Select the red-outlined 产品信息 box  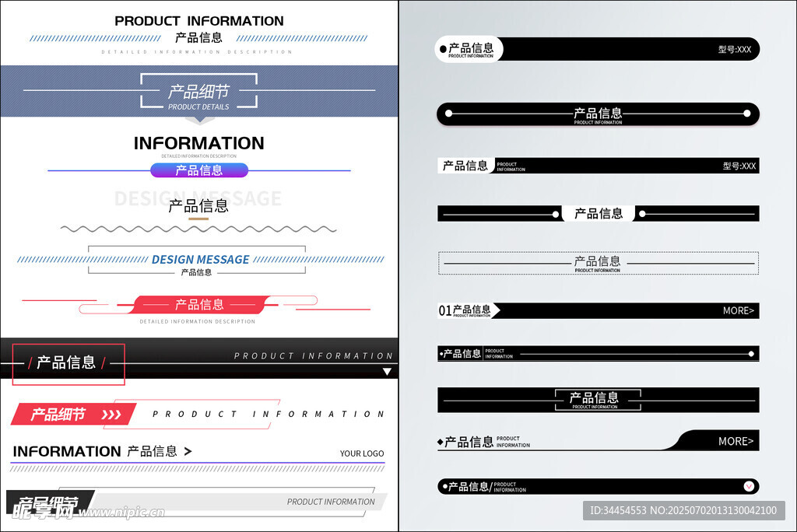(x=68, y=363)
